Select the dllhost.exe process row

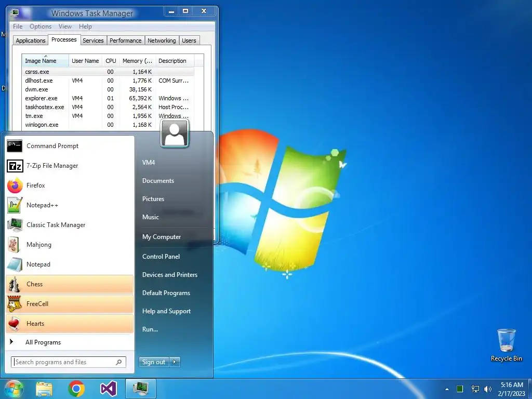point(109,81)
